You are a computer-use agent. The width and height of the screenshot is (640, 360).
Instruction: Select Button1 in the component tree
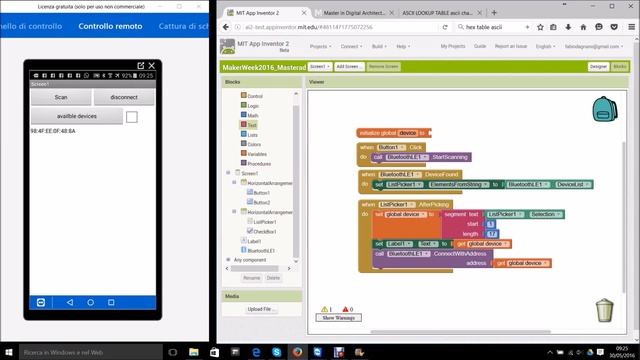tap(258, 193)
